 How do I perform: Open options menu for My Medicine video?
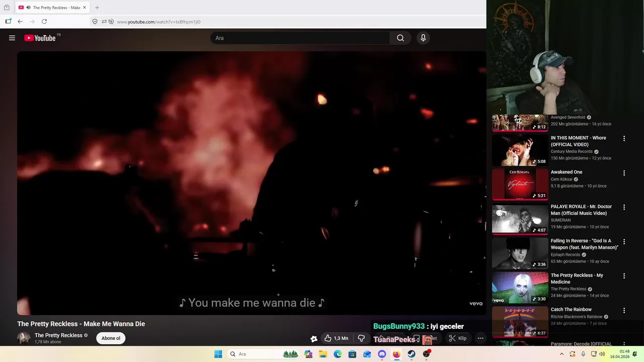point(624,276)
